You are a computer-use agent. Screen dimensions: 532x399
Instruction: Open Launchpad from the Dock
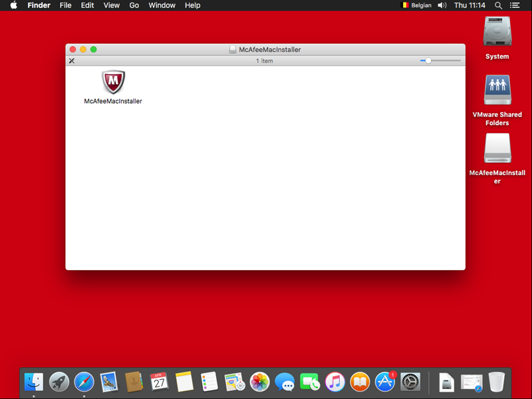coord(59,381)
